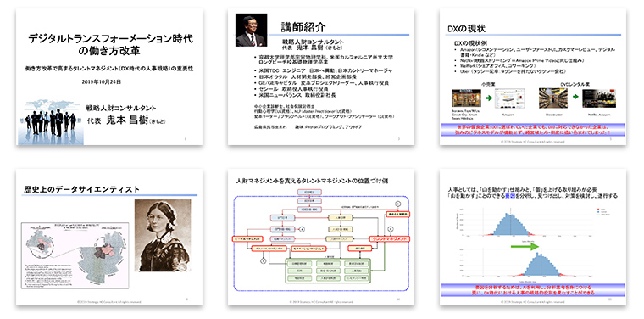This screenshot has width=644, height=319.
Task: Click the DXの現状 heading
Action: [467, 29]
